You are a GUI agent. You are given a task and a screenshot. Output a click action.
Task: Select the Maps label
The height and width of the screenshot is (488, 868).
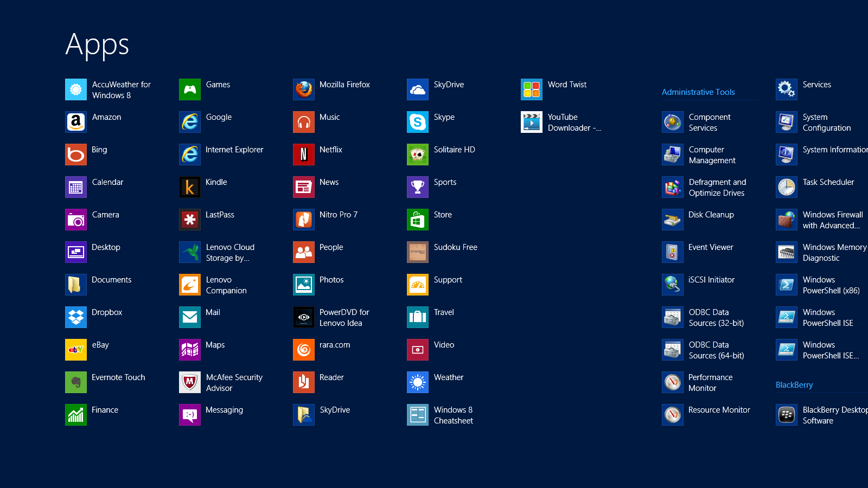coord(215,345)
